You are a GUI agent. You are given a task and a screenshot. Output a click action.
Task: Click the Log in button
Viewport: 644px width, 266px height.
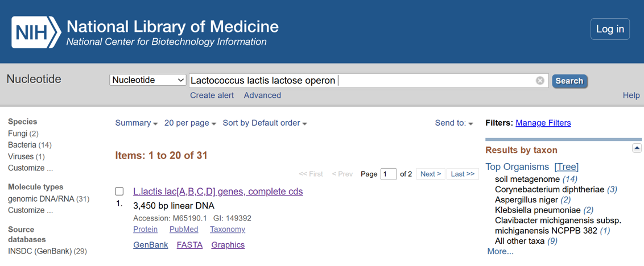tap(610, 29)
